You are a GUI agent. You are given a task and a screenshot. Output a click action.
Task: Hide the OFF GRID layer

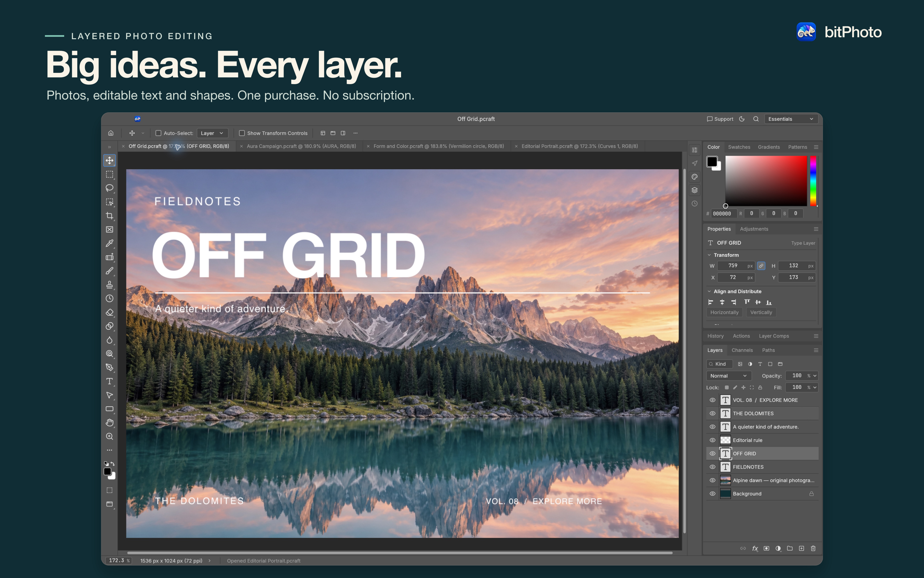tap(713, 453)
